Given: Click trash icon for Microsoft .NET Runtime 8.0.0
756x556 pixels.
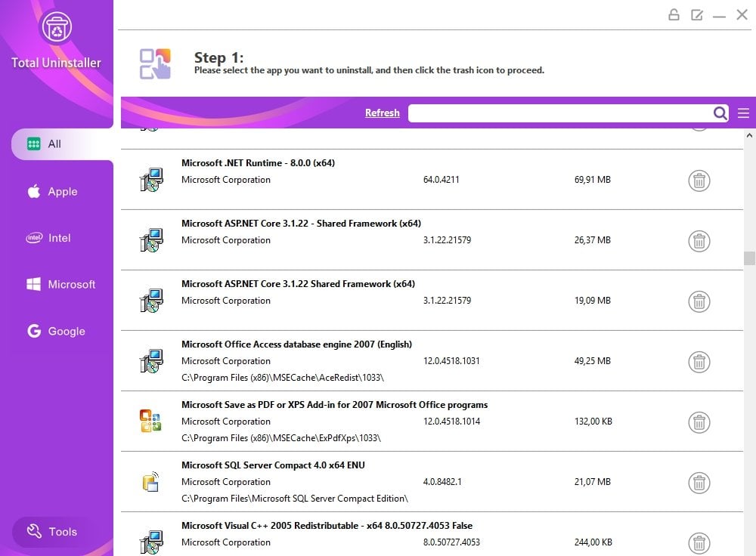Looking at the screenshot, I should pos(699,181).
